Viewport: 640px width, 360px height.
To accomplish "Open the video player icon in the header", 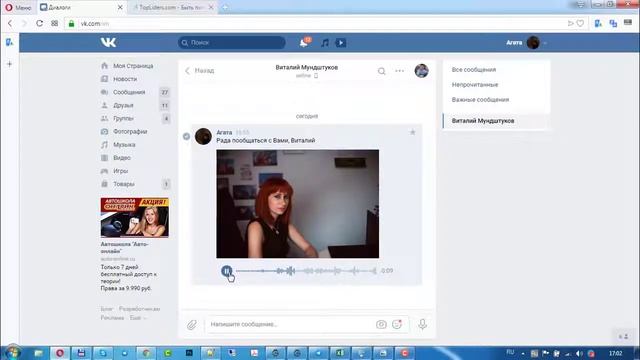I will pos(341,42).
